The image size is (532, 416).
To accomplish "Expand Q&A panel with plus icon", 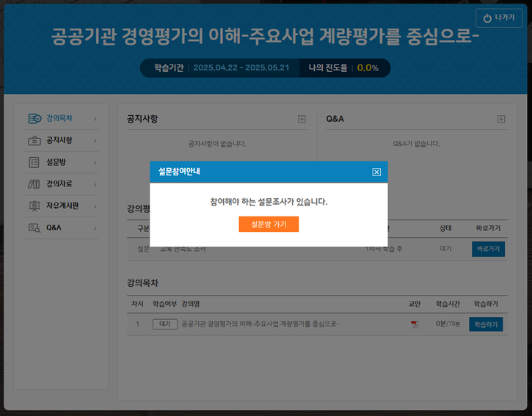I will tap(501, 119).
